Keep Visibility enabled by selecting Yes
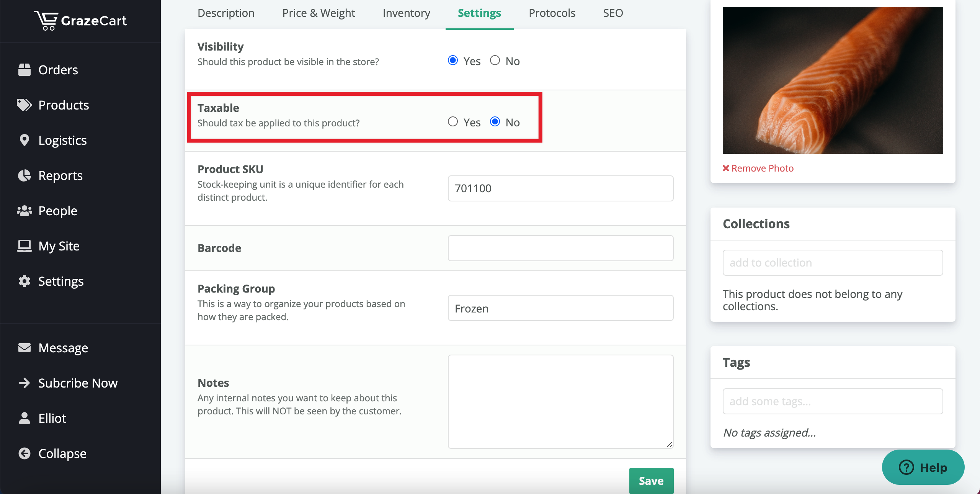Image resolution: width=980 pixels, height=494 pixels. pos(453,60)
